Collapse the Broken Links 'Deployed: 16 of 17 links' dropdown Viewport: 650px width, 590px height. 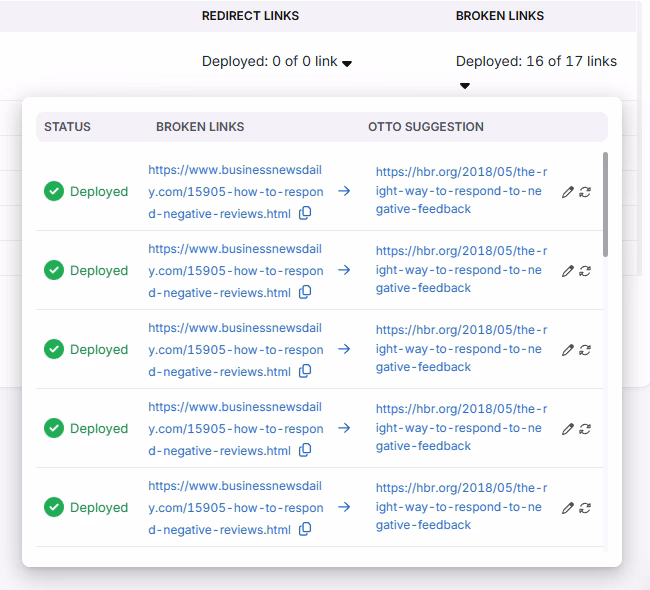click(465, 86)
